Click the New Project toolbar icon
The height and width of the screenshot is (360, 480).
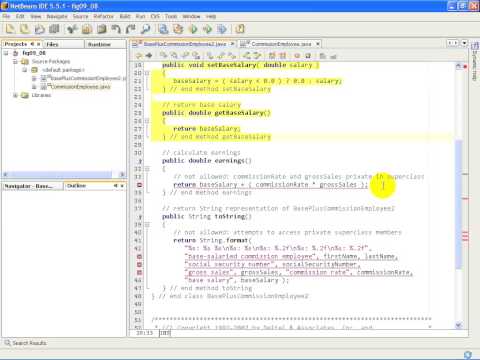coord(25,29)
